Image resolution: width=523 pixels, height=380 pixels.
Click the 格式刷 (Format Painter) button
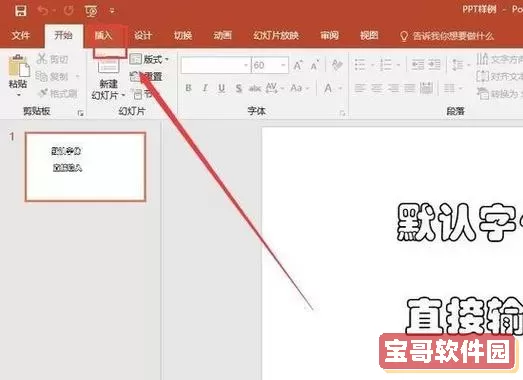(58, 93)
